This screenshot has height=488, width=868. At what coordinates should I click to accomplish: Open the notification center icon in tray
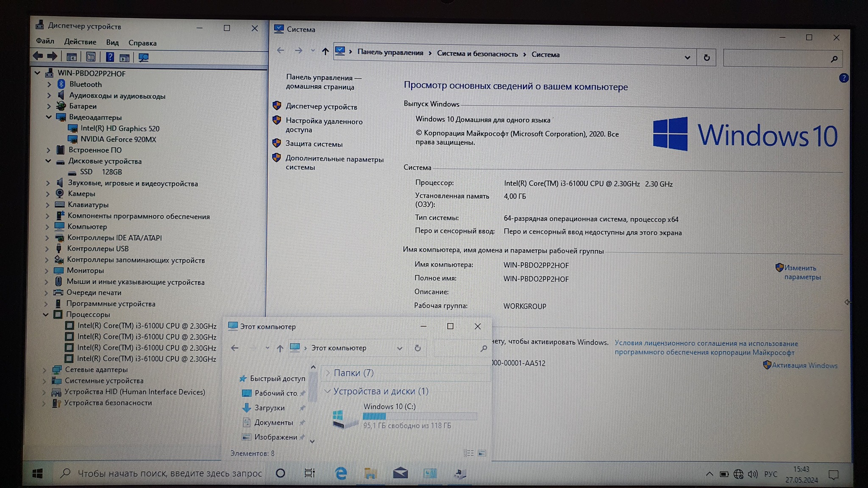point(833,475)
